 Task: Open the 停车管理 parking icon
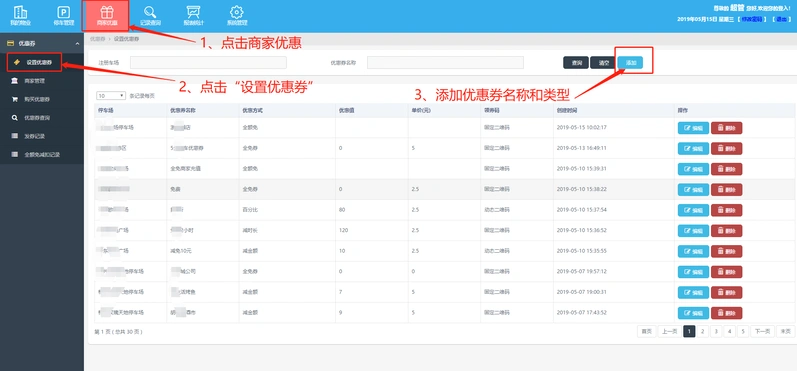coord(64,15)
